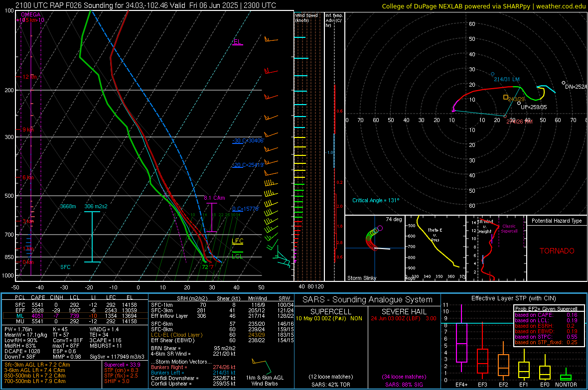Open the Storm Slinky inset panel

[375, 248]
